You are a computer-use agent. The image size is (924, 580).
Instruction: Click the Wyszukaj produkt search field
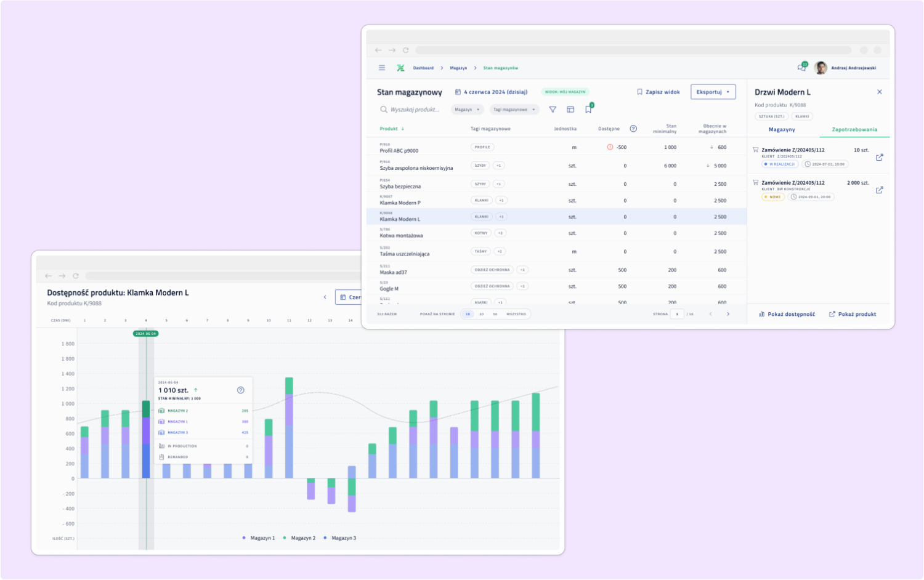(x=414, y=110)
